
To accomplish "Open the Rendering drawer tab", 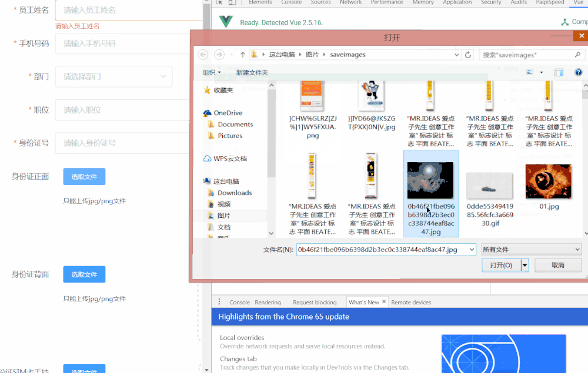I will click(268, 303).
